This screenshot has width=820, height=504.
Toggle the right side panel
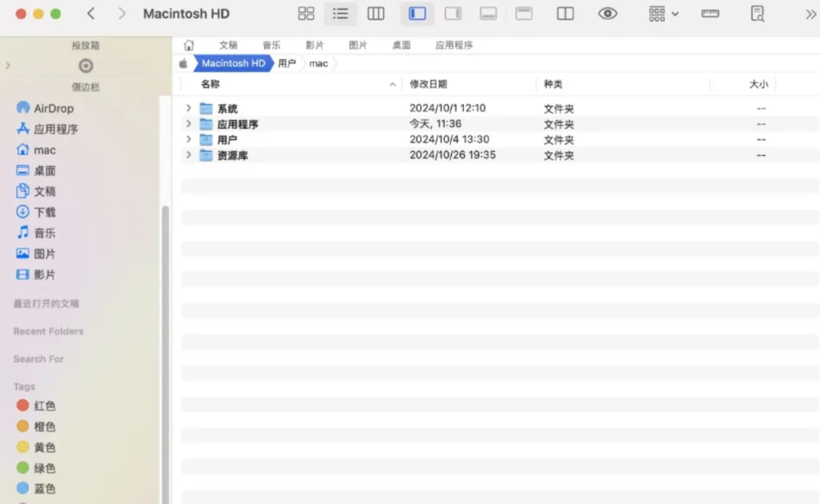tap(453, 14)
